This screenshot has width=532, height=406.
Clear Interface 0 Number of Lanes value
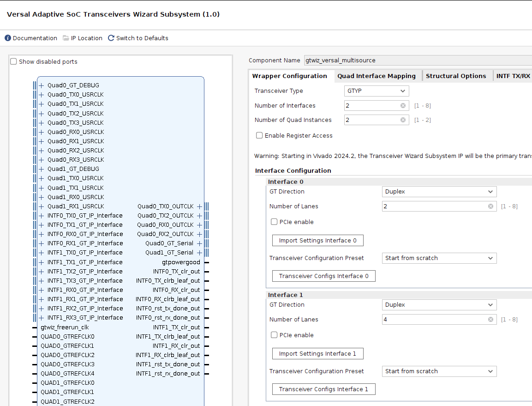click(490, 206)
